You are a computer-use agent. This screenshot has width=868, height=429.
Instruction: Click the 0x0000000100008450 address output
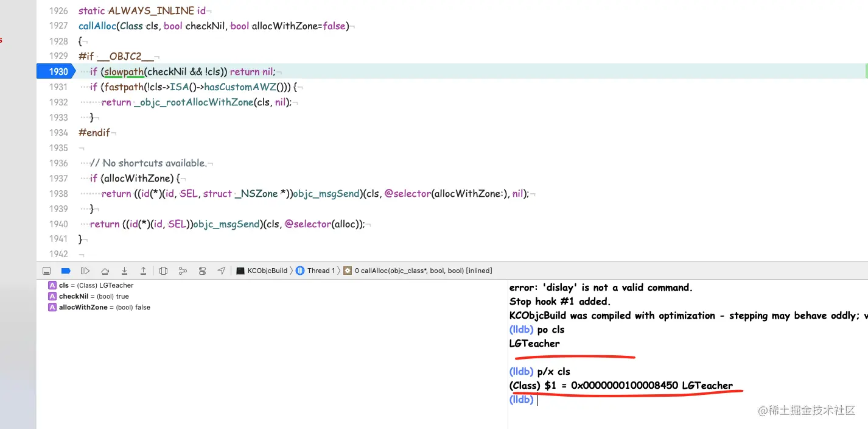[x=625, y=386]
